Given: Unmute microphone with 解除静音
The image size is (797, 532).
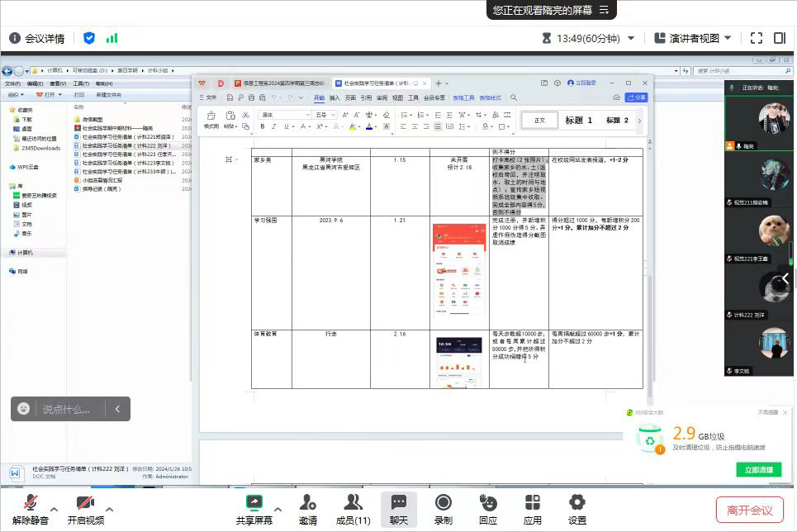Looking at the screenshot, I should pos(30,509).
